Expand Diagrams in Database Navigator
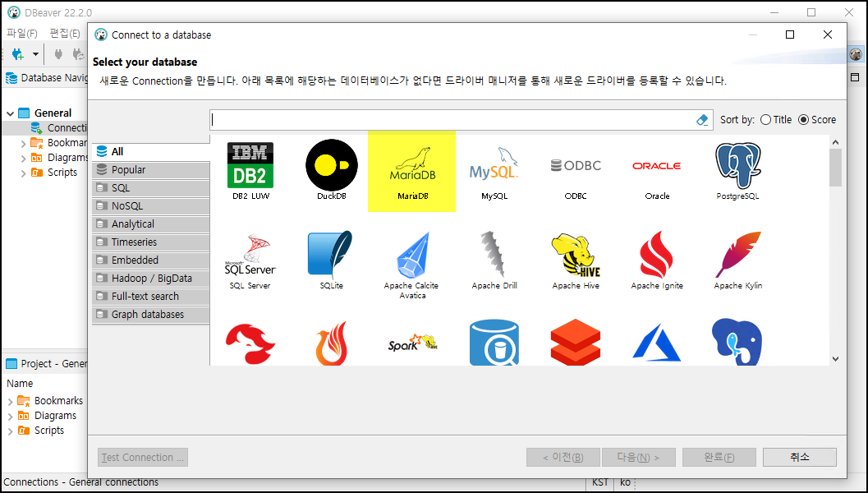 (x=23, y=159)
